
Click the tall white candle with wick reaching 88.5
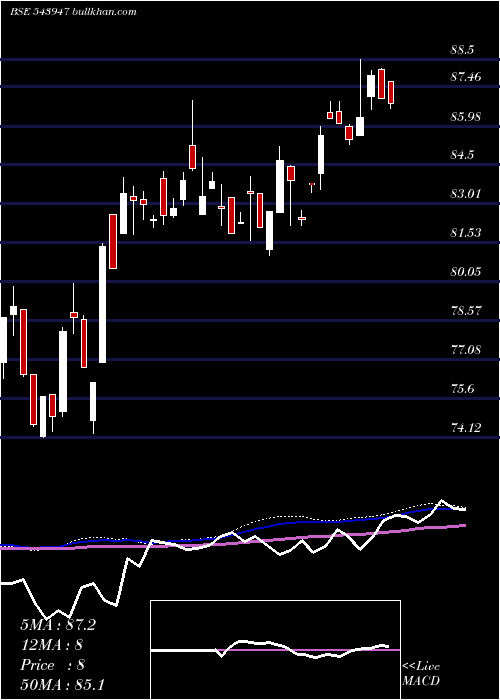click(360, 97)
